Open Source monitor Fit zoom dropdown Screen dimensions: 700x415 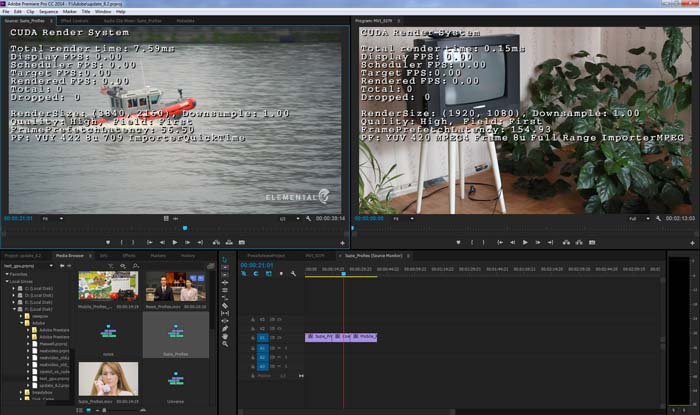tap(53, 219)
